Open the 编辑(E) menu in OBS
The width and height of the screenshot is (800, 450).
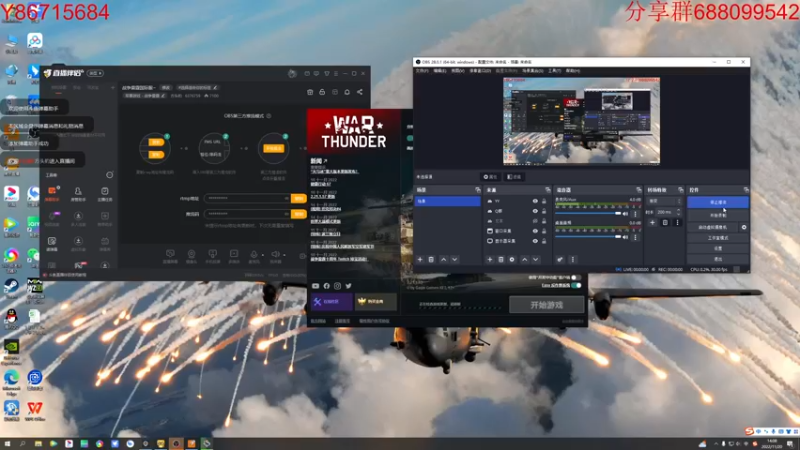440,71
